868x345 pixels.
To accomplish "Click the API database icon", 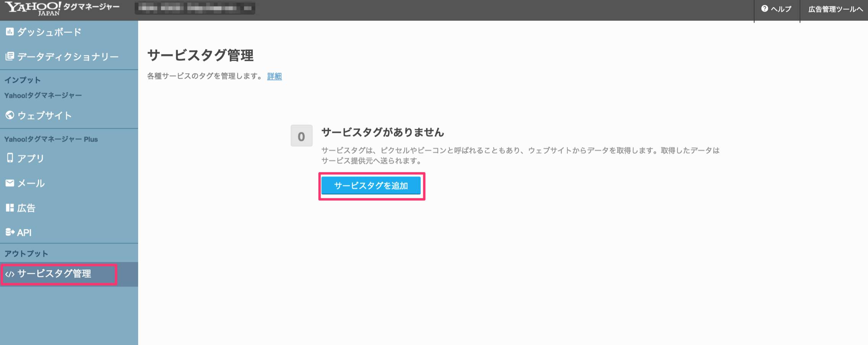I will click(10, 232).
